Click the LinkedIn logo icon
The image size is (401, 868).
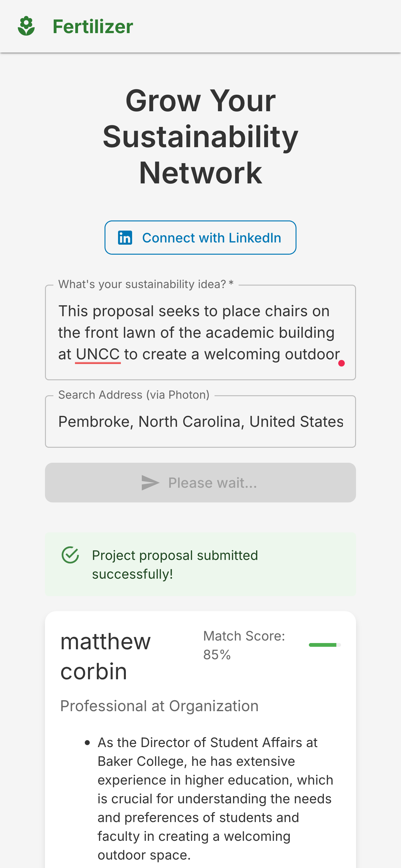coord(125,237)
